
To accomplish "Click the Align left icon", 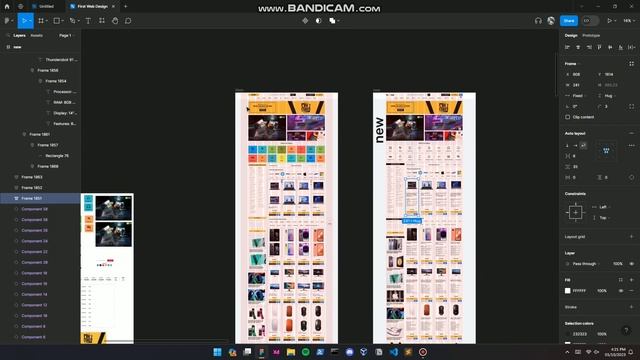I will pyautogui.click(x=567, y=47).
